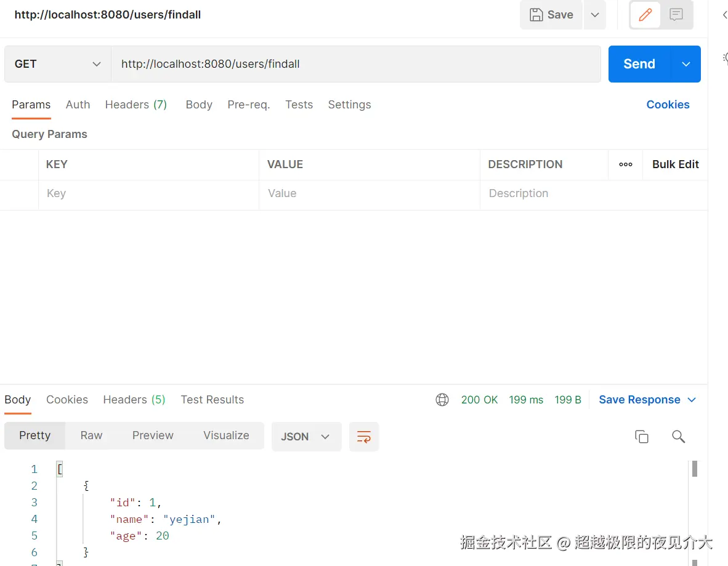Select the Preview view mode
Viewport: 728px width, 566px height.
click(x=153, y=435)
